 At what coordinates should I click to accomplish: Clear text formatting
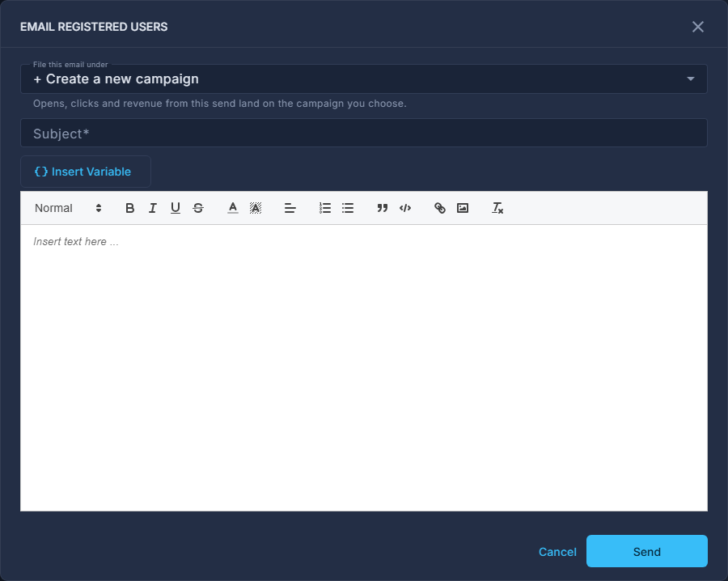coord(497,208)
